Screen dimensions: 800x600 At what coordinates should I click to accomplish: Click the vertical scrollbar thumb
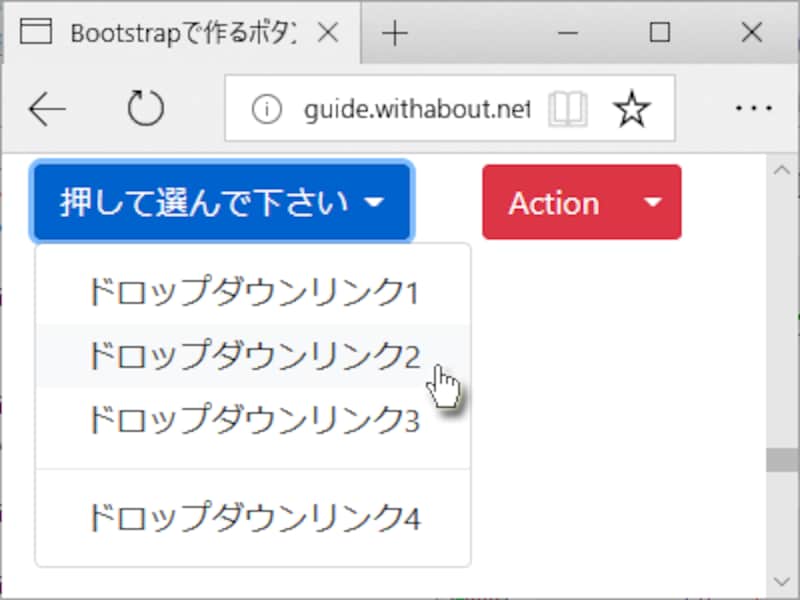click(x=782, y=460)
